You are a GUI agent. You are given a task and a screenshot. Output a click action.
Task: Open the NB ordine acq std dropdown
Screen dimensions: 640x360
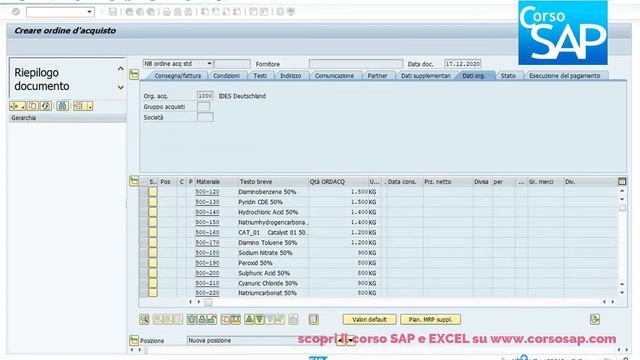(x=209, y=64)
